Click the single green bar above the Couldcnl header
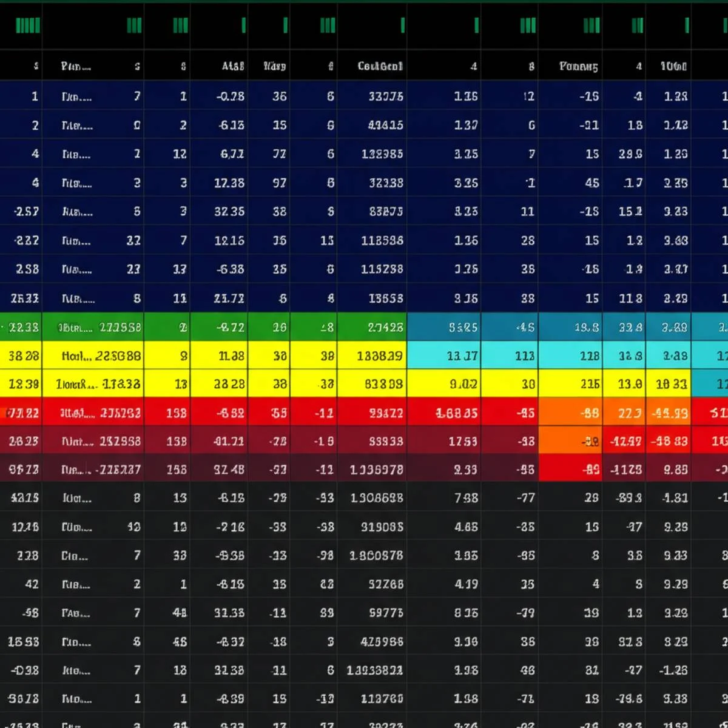The image size is (728, 728). coord(402,25)
